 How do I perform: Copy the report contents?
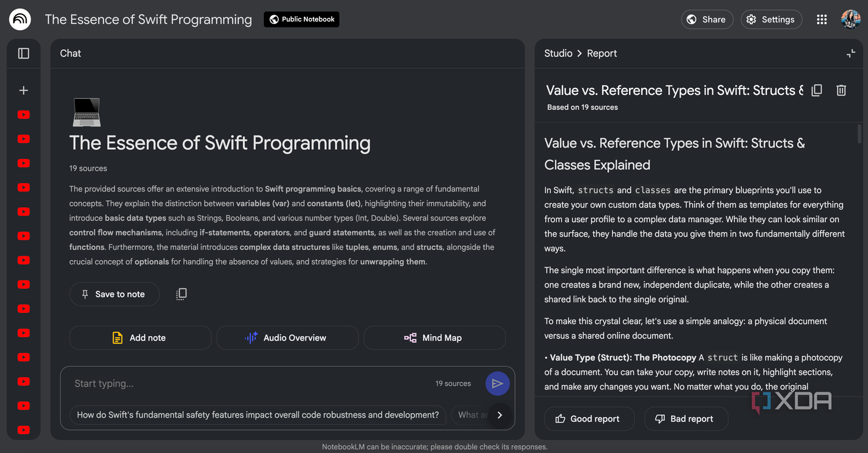tap(816, 90)
